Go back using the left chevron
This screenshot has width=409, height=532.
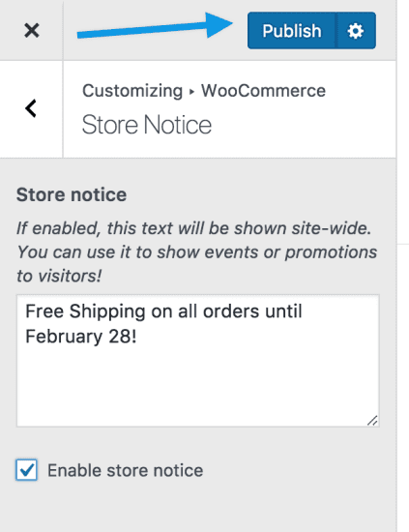[31, 108]
